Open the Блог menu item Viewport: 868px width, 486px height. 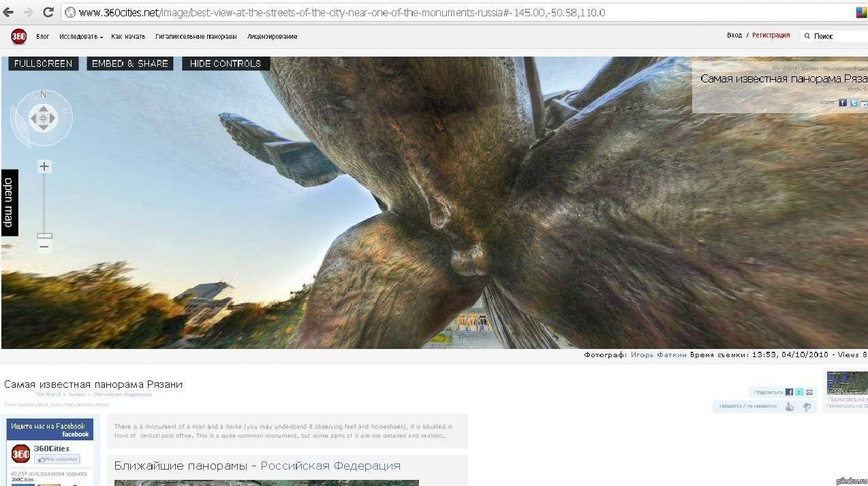click(42, 37)
